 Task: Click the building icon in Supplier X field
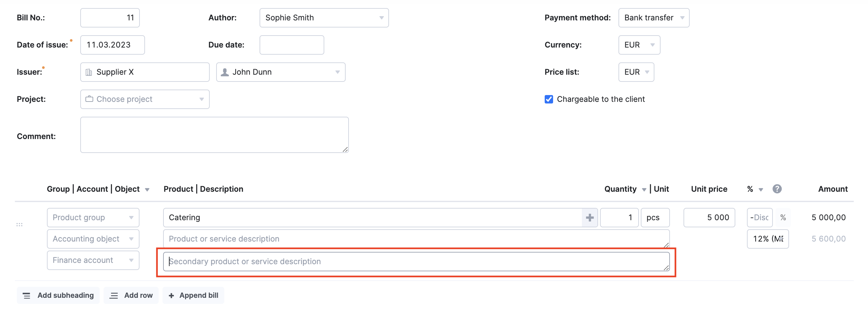coord(89,72)
